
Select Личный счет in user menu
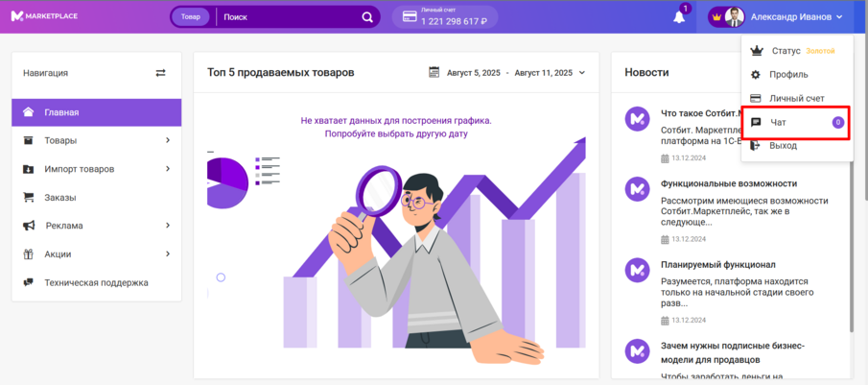click(x=797, y=98)
